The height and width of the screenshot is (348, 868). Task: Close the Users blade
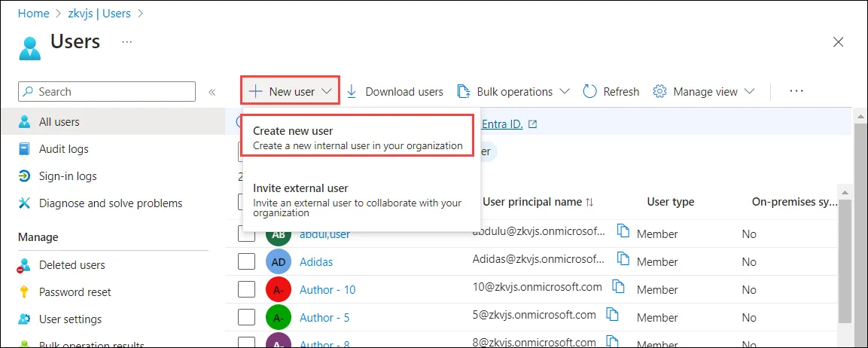coord(839,42)
